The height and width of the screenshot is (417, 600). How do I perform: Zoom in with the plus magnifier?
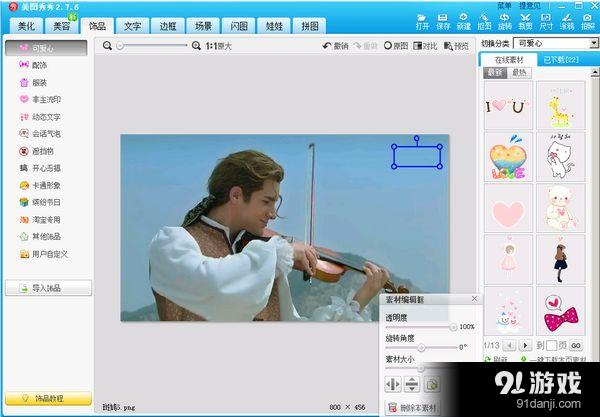[196, 46]
